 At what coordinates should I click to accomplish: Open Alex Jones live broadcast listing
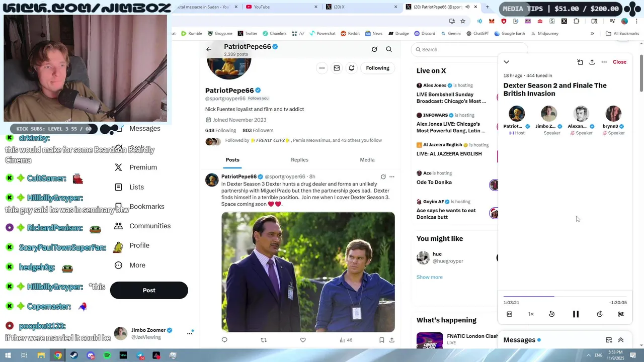455,94
